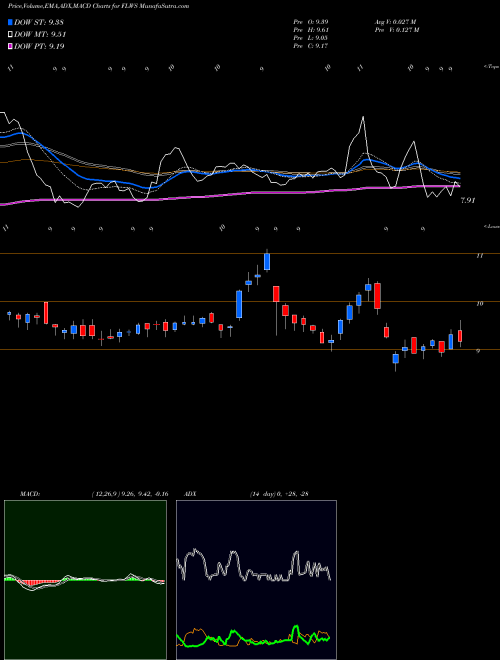This screenshot has height=660, width=500.
Task: Click the 'Pre L: 9.03' low value
Action: (311, 38)
